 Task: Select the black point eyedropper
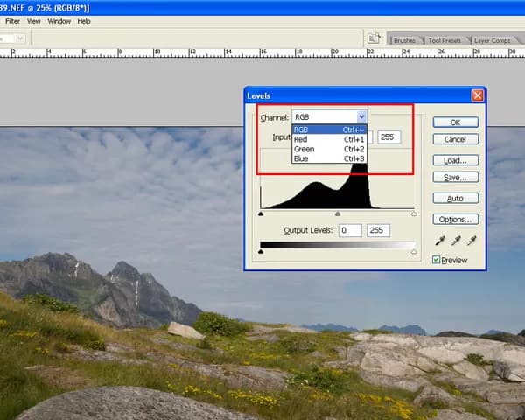[442, 241]
